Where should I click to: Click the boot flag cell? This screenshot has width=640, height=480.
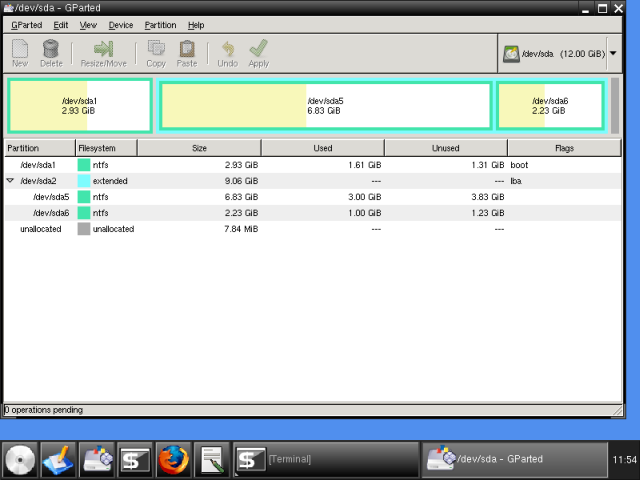[x=519, y=165]
